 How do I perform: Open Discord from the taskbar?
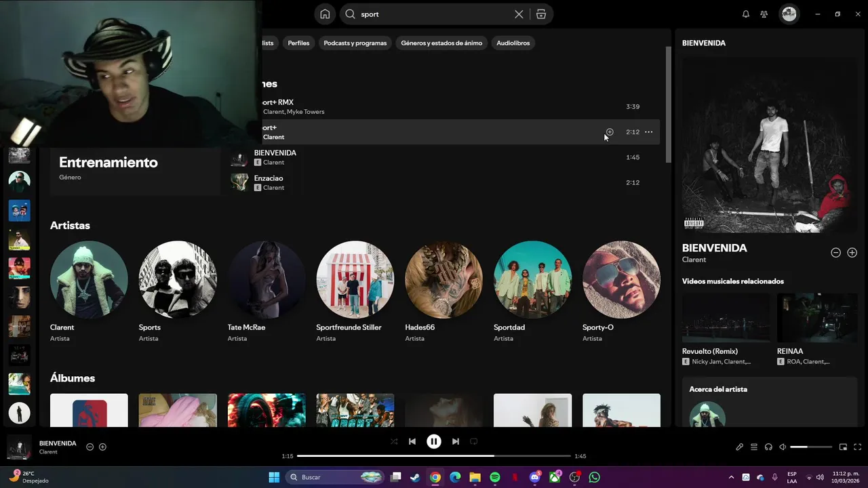pos(535,477)
